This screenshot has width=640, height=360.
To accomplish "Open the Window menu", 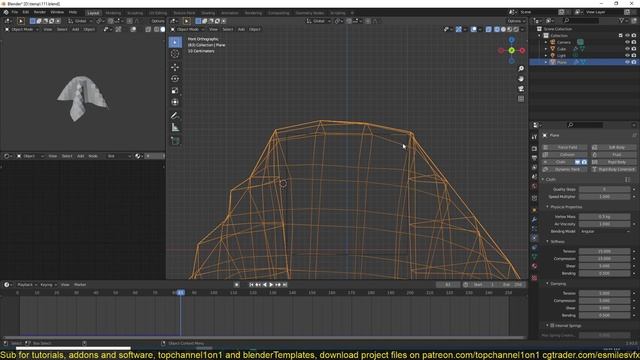I will click(x=57, y=12).
